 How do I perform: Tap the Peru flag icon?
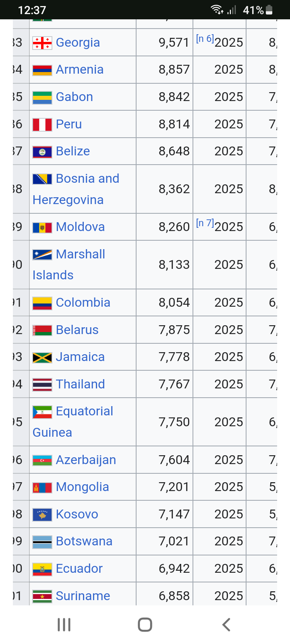coord(42,124)
